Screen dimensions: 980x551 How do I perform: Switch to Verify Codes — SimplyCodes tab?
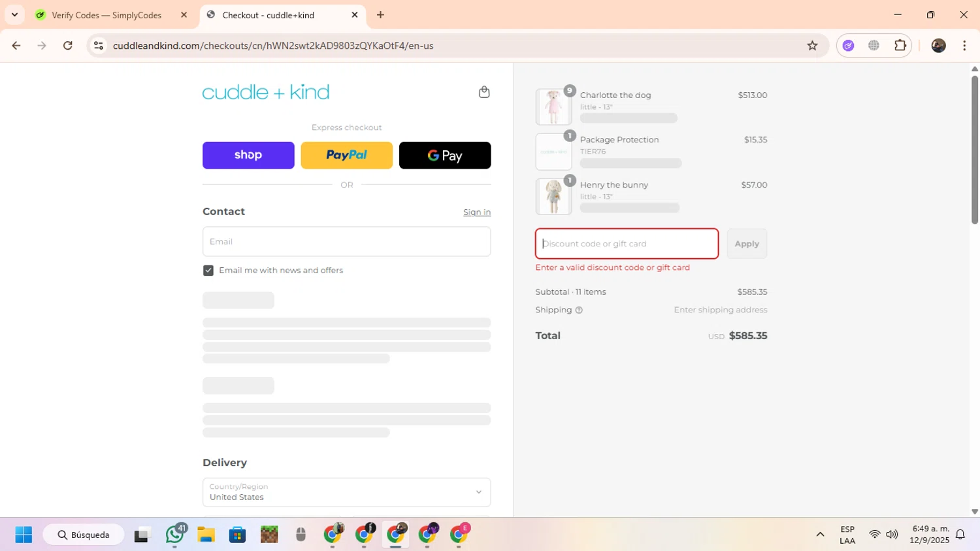(106, 15)
